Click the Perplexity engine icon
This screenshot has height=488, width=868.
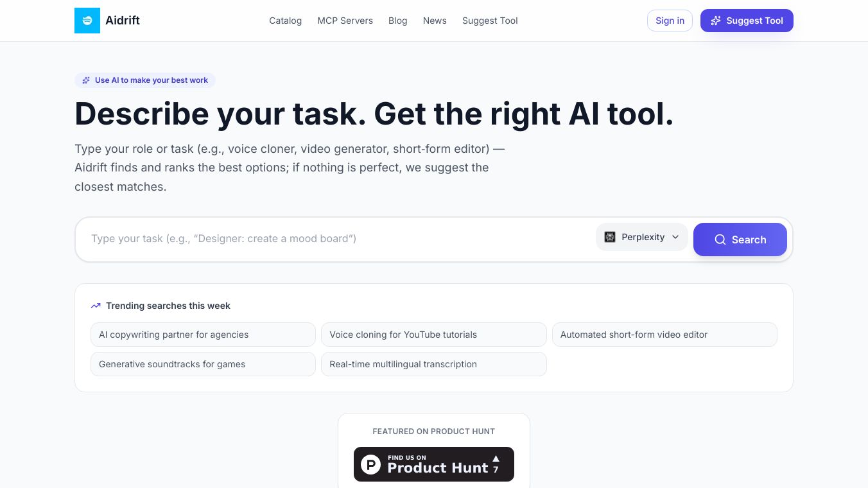pos(610,237)
